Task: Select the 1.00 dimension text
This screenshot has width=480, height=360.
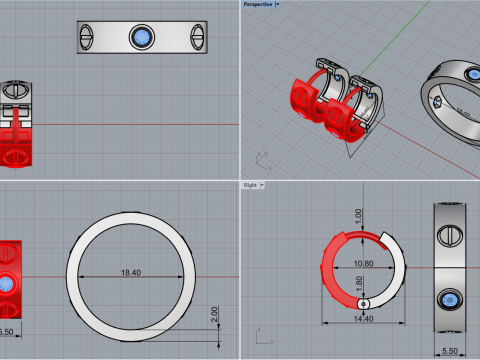Action: point(358,216)
